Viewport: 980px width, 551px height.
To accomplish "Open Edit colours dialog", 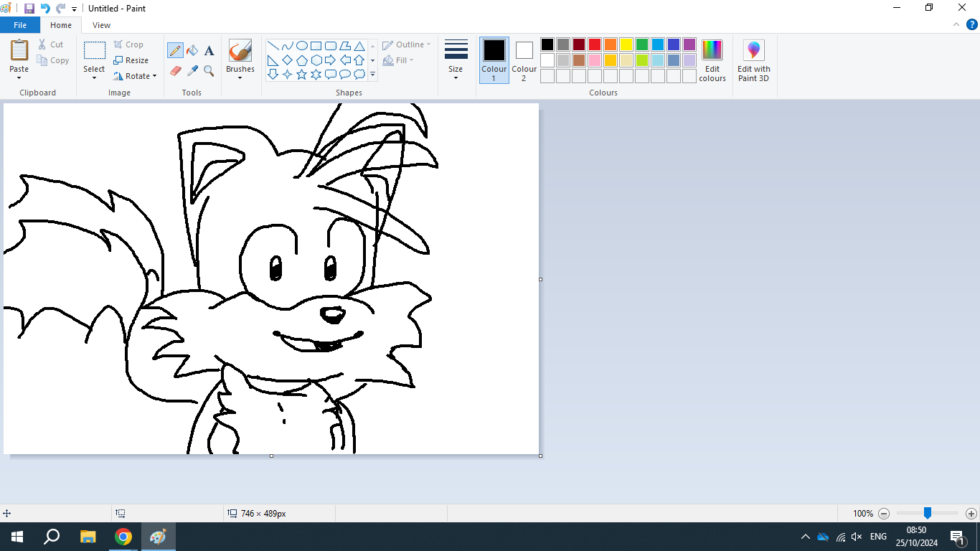I will 712,60.
